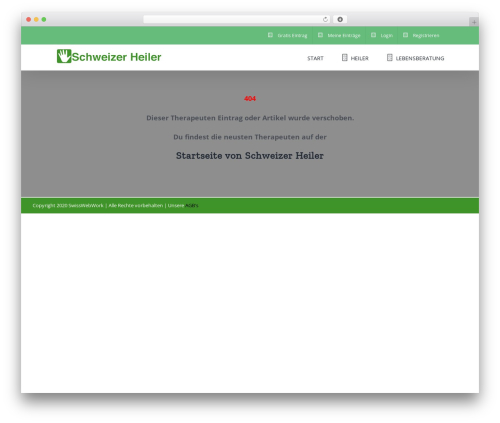The image size is (500, 423).
Task: Open the Gratis Eintrag link
Action: 292,35
